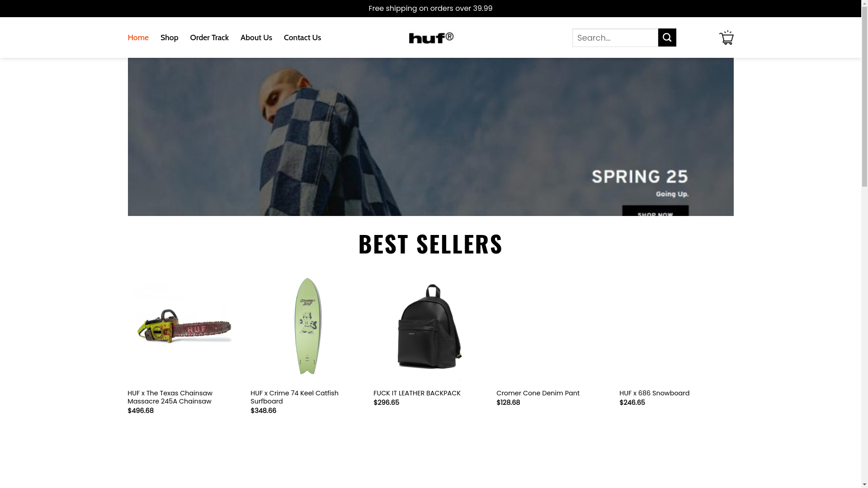Visit the About Us page
The width and height of the screenshot is (868, 488).
point(256,38)
